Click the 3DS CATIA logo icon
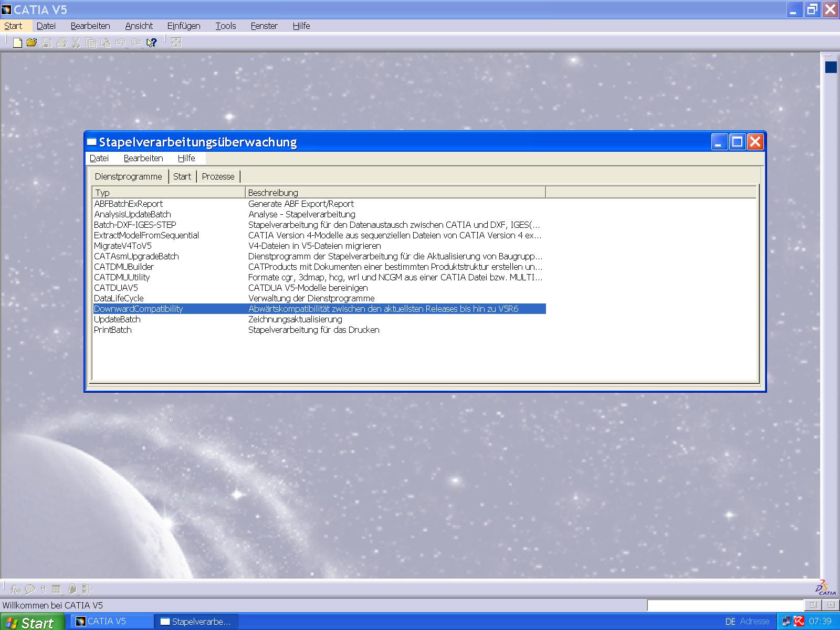 point(826,588)
